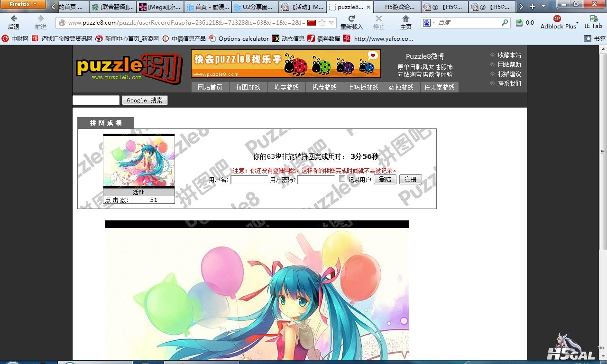This screenshot has height=364, width=607.
Task: Click the 收藏本站 link
Action: tap(509, 55)
